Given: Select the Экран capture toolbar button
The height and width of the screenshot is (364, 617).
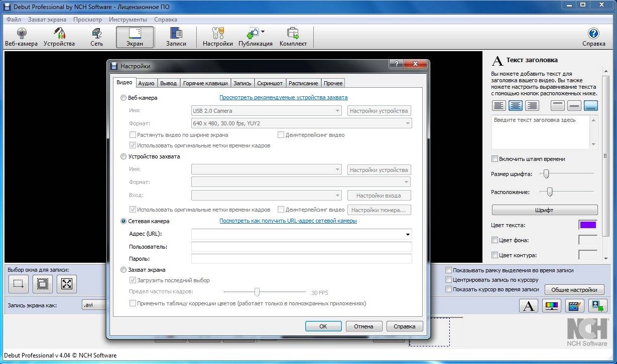Looking at the screenshot, I should (x=135, y=37).
